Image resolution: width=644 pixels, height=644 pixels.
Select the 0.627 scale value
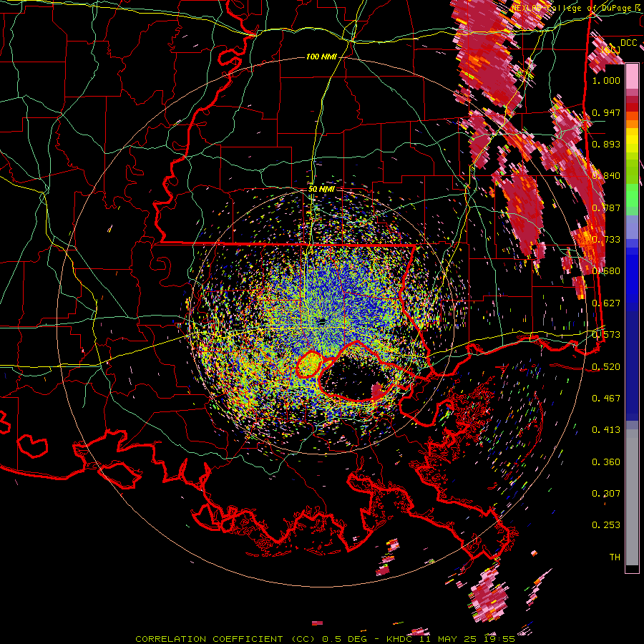(606, 303)
